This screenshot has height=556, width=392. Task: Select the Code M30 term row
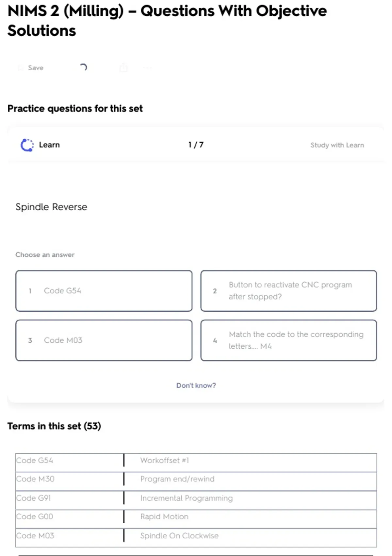point(35,479)
